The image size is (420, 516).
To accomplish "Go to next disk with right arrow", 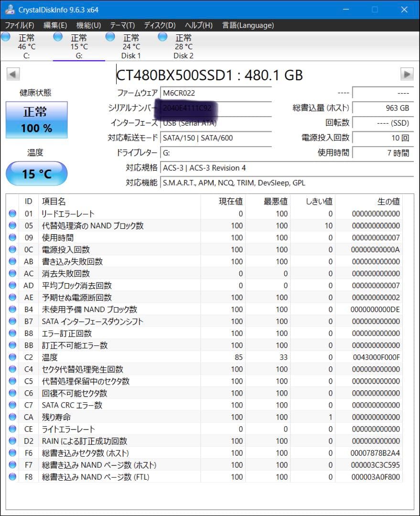I will pos(407,74).
